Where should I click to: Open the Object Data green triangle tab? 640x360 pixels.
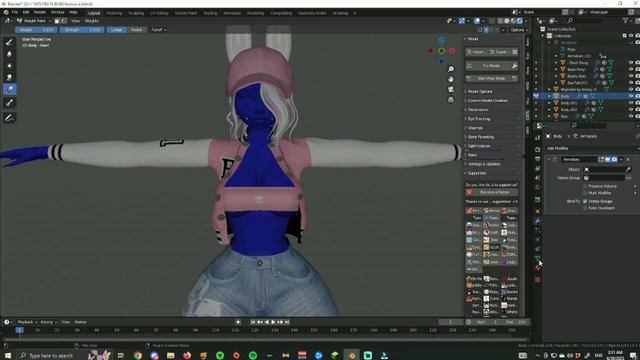click(x=538, y=258)
